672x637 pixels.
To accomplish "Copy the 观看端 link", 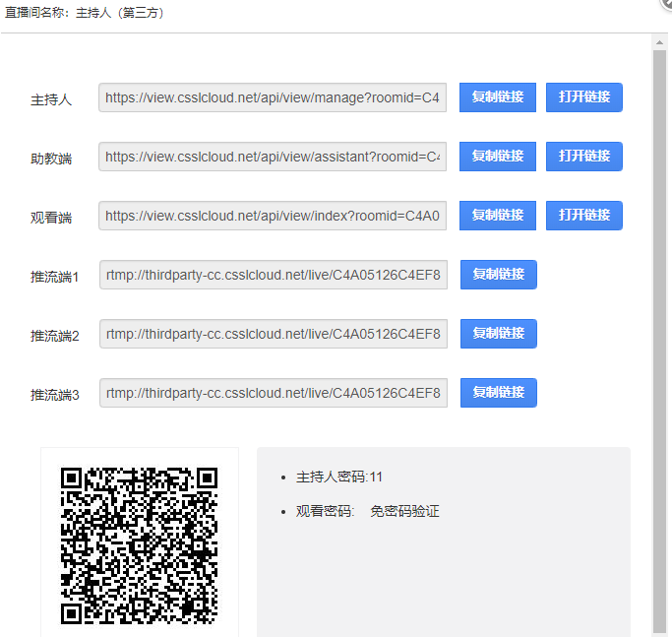I will (x=498, y=216).
